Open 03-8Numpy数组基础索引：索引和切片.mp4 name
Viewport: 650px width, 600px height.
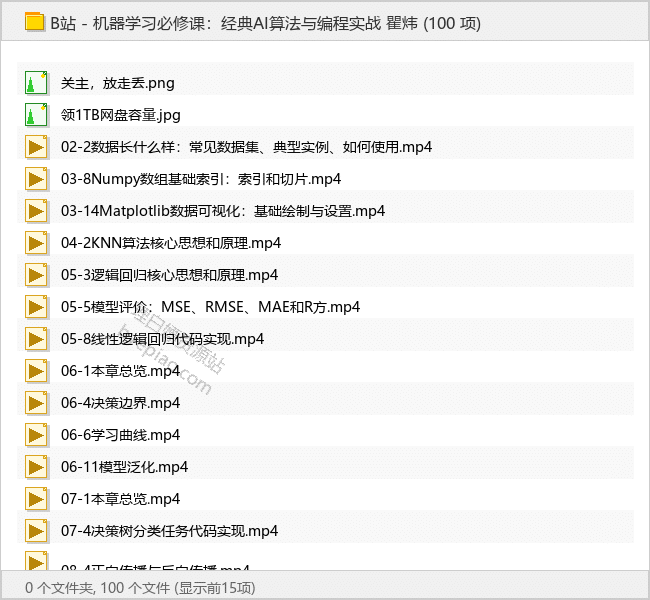(201, 179)
